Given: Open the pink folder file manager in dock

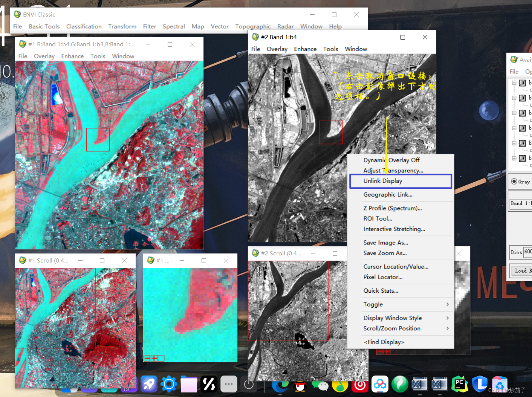Looking at the screenshot, I should pyautogui.click(x=189, y=384).
